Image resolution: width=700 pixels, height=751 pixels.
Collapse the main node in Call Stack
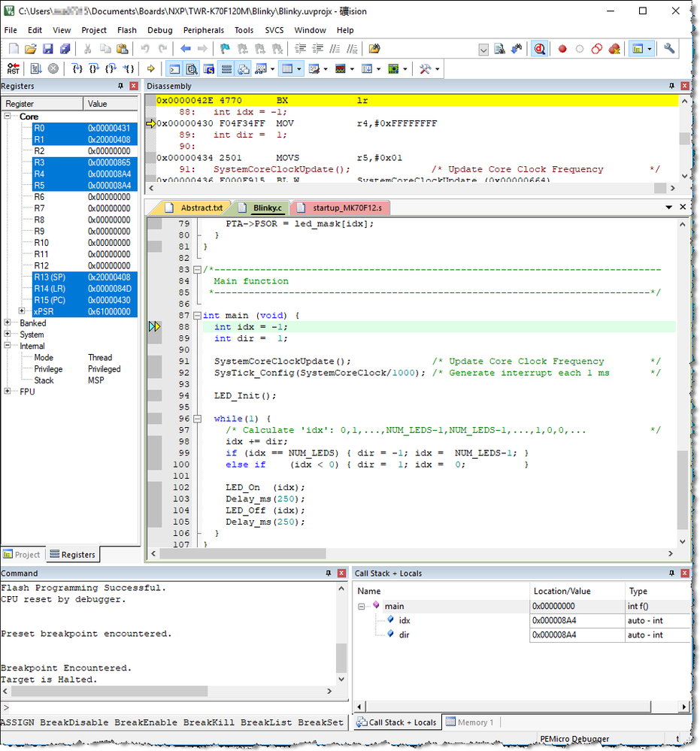tap(362, 606)
